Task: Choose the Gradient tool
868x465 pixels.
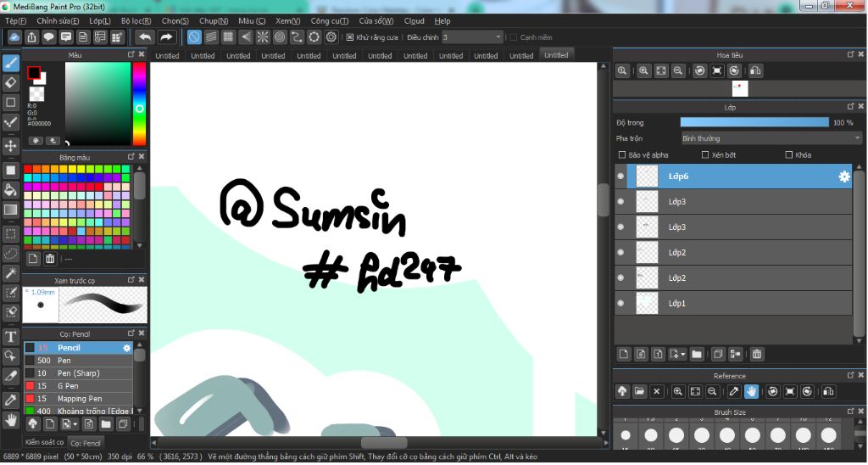Action: click(11, 210)
